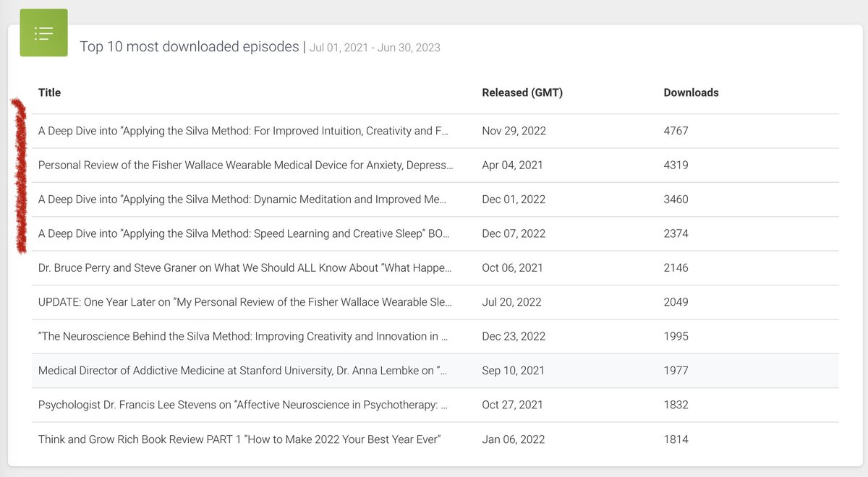The image size is (868, 477).
Task: Open the Silva Method Dynamic Meditation episode
Action: tap(242, 199)
